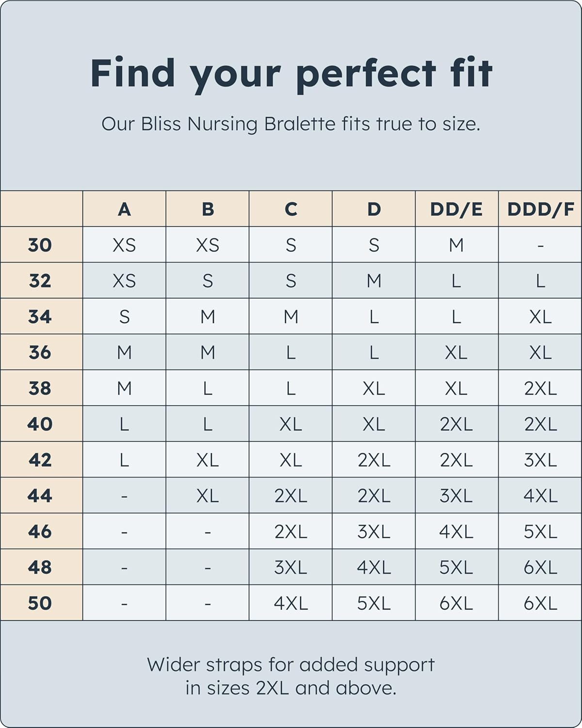Click the XL cell for band 44 cup B

208,496
